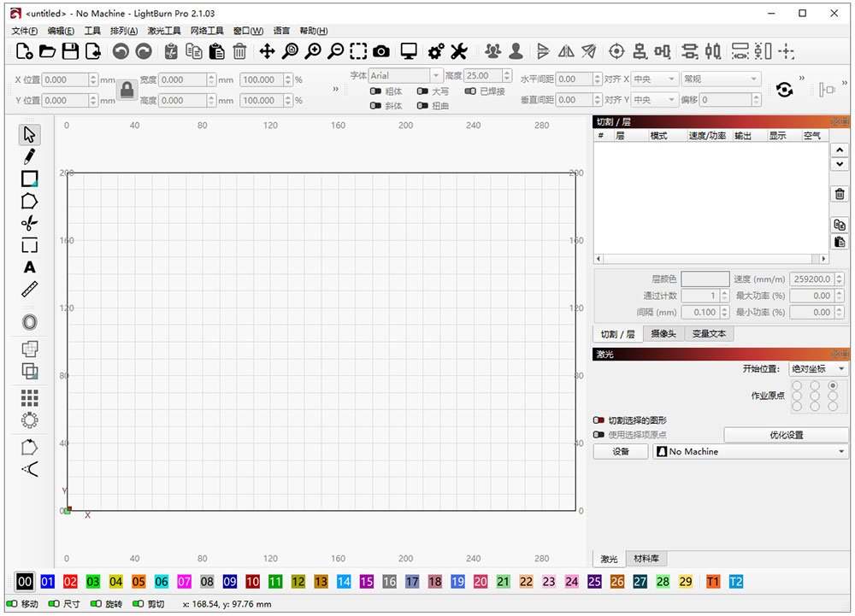The height and width of the screenshot is (616, 855).
Task: Save the project with floppy icon
Action: [70, 51]
